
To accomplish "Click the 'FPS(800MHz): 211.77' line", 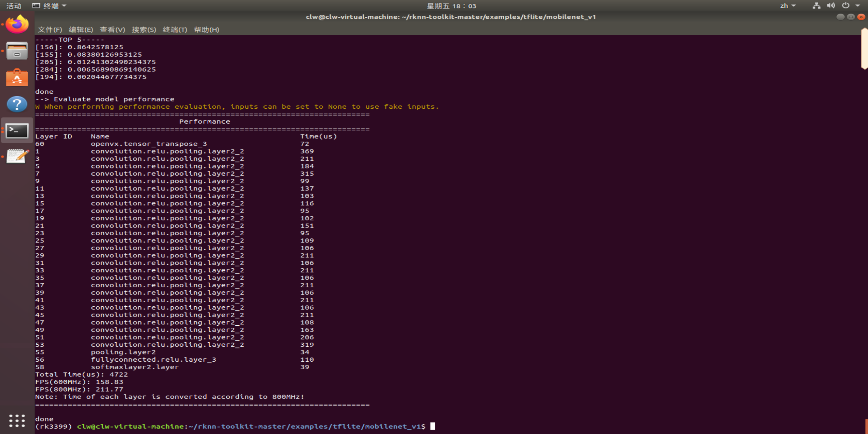I will click(x=79, y=390).
